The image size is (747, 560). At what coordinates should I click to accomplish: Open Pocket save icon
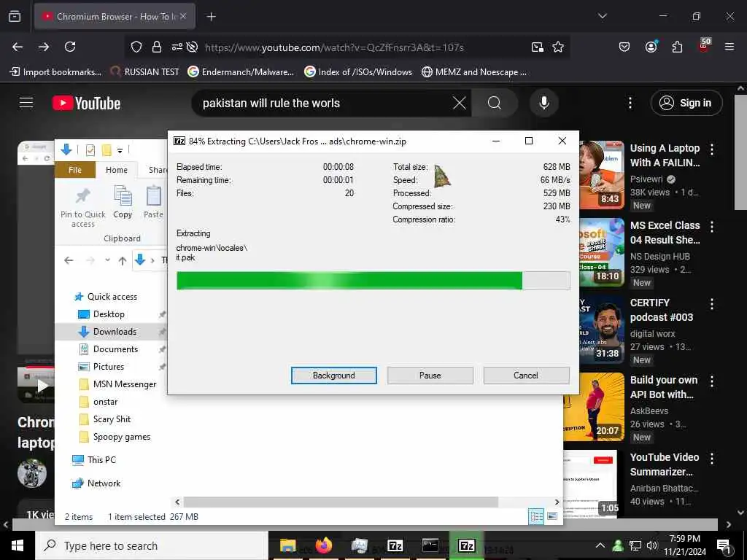click(624, 47)
